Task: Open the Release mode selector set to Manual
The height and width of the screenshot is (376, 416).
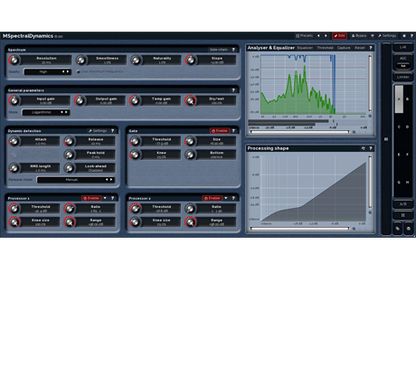Action: (76, 180)
